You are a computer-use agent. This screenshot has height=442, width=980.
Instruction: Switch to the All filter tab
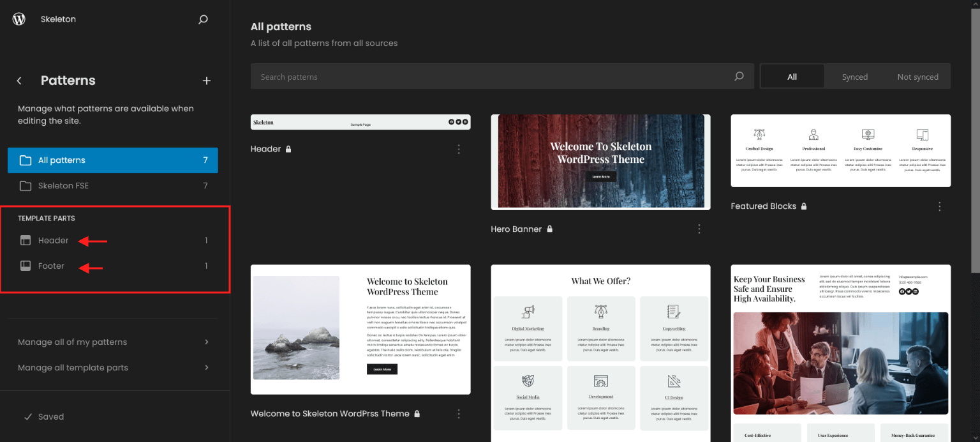point(792,77)
